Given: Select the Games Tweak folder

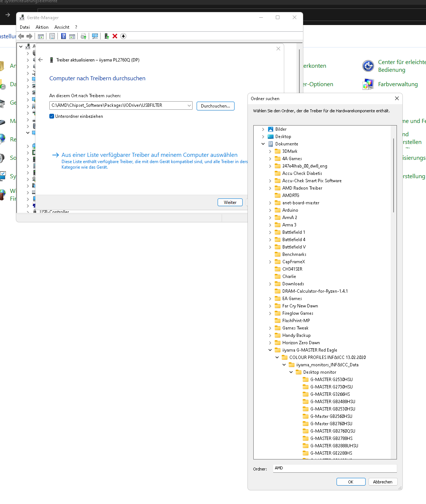Looking at the screenshot, I should [295, 328].
